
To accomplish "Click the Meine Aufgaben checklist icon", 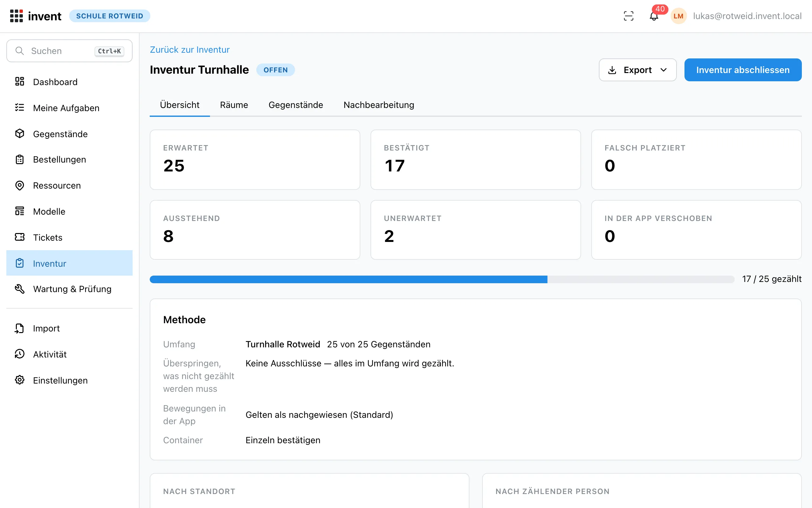I will (x=19, y=108).
